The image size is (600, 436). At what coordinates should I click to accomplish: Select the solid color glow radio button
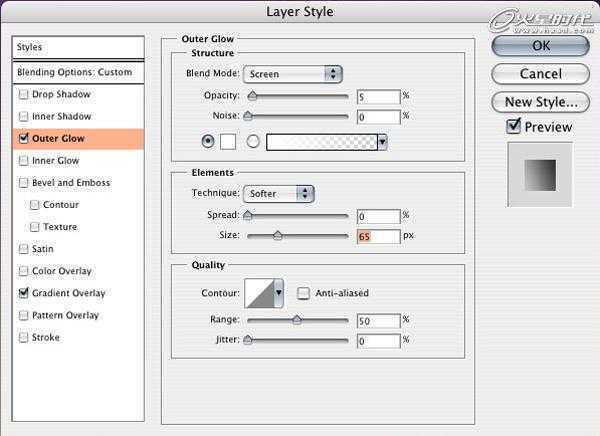point(208,142)
